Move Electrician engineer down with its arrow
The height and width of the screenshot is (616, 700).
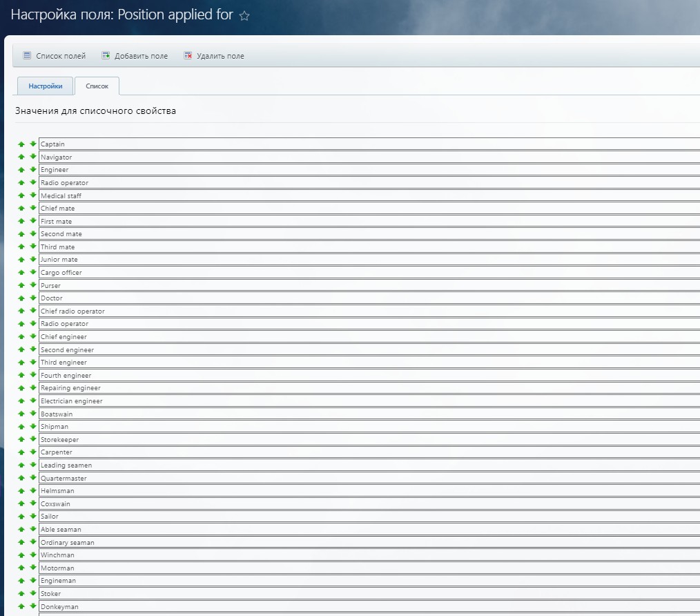[x=33, y=401]
